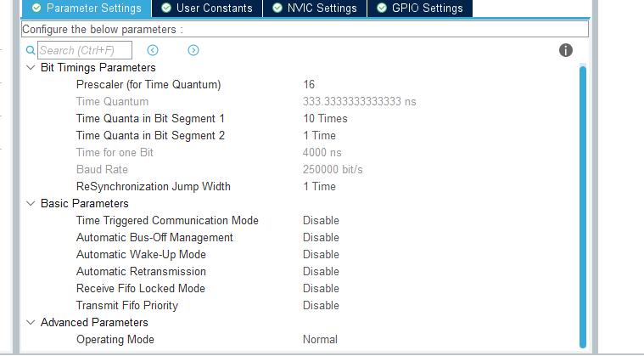
Task: Click Automatic Bus-Off Management Disable value
Action: tap(321, 238)
